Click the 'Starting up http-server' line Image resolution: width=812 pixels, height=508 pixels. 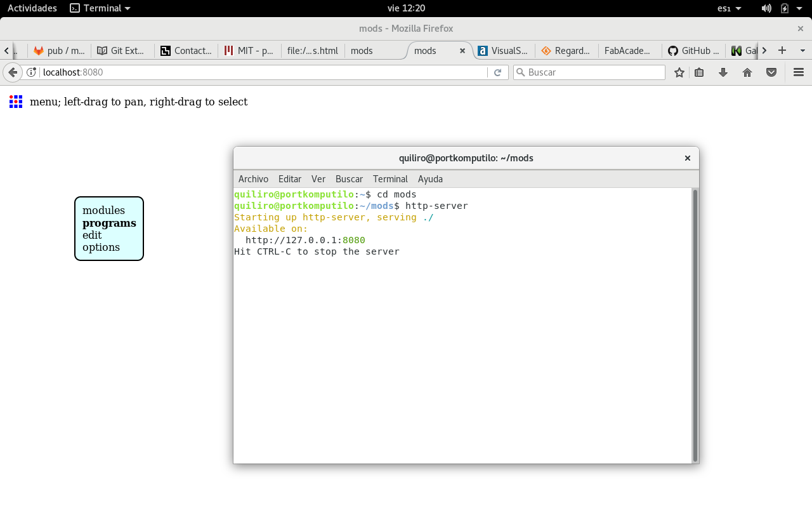(x=334, y=217)
